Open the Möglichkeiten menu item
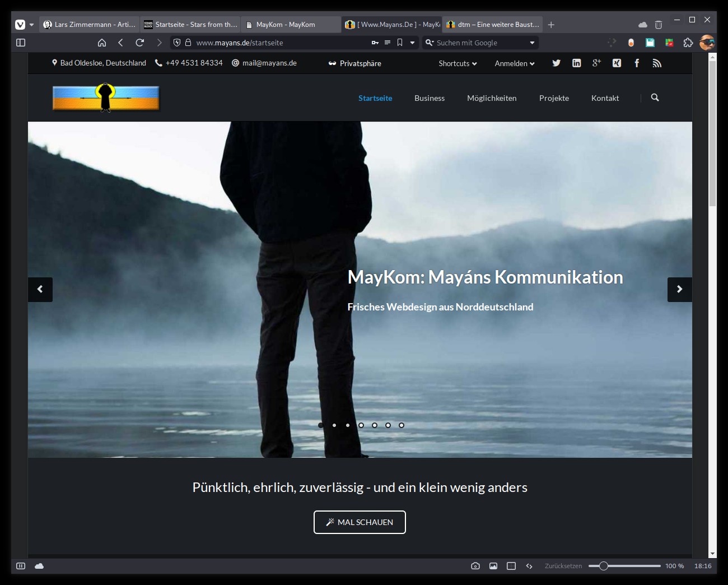Screen dimensions: 728x585 [x=492, y=98]
